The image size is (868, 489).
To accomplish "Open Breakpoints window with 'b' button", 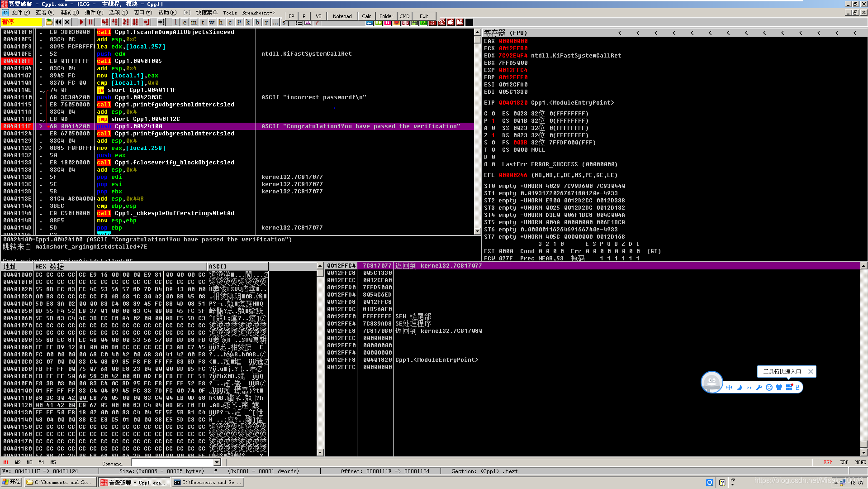I will tap(257, 22).
